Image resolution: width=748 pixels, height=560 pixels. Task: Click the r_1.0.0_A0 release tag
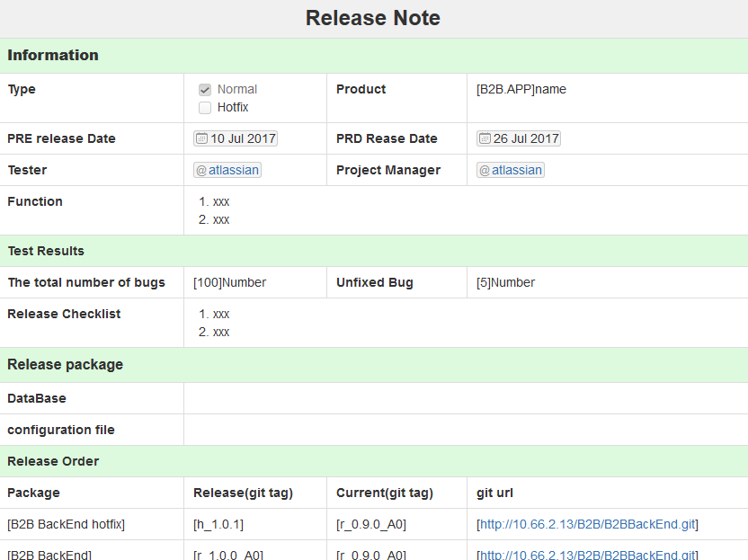pyautogui.click(x=227, y=555)
